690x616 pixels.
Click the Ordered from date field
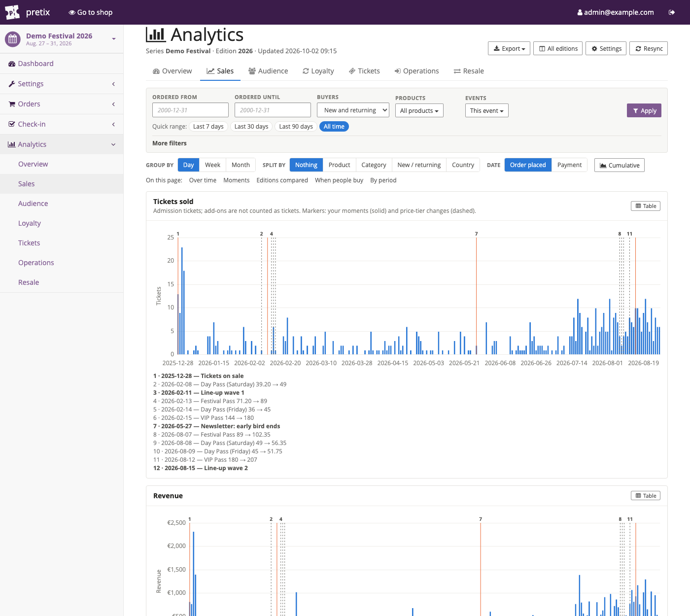click(x=190, y=110)
